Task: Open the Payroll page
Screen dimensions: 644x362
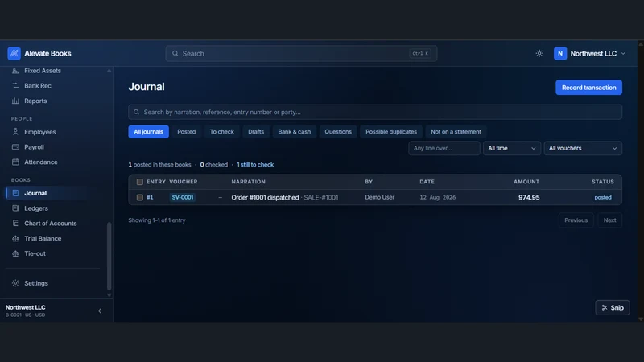Action: point(34,147)
